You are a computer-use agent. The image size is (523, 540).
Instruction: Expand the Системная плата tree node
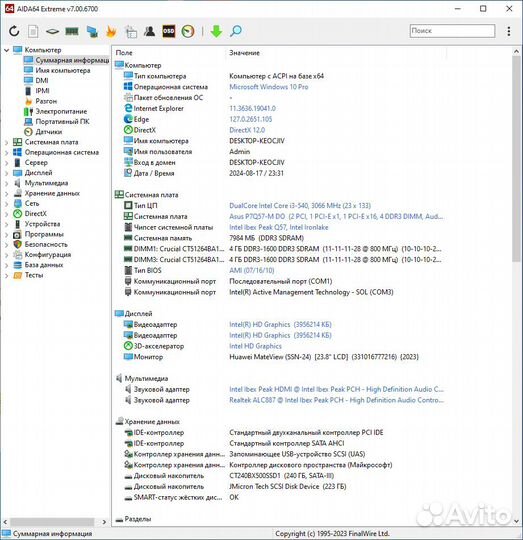pos(6,142)
